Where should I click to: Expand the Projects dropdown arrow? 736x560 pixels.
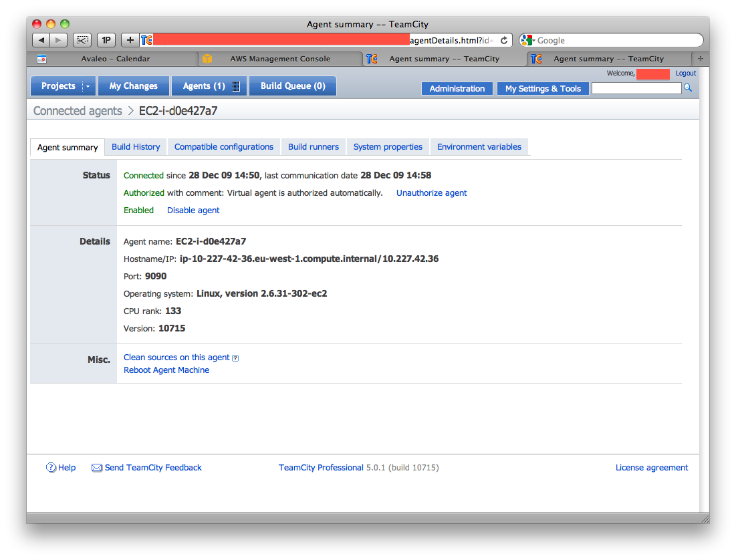pyautogui.click(x=88, y=86)
